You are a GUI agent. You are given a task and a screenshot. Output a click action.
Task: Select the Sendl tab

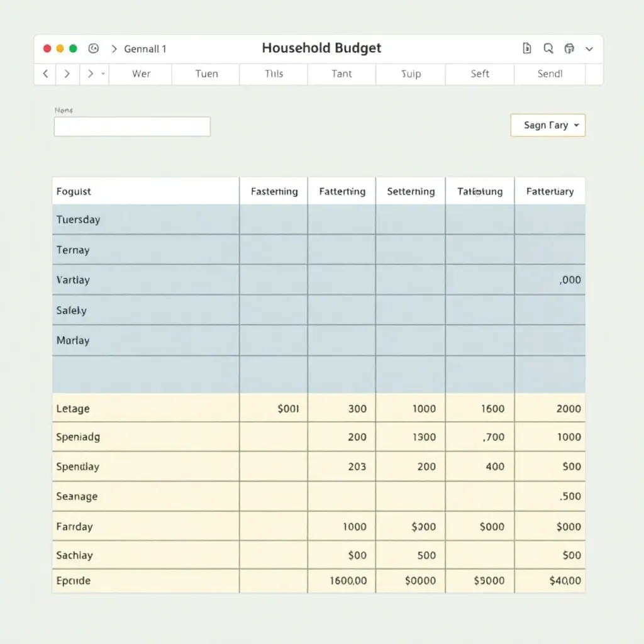550,74
